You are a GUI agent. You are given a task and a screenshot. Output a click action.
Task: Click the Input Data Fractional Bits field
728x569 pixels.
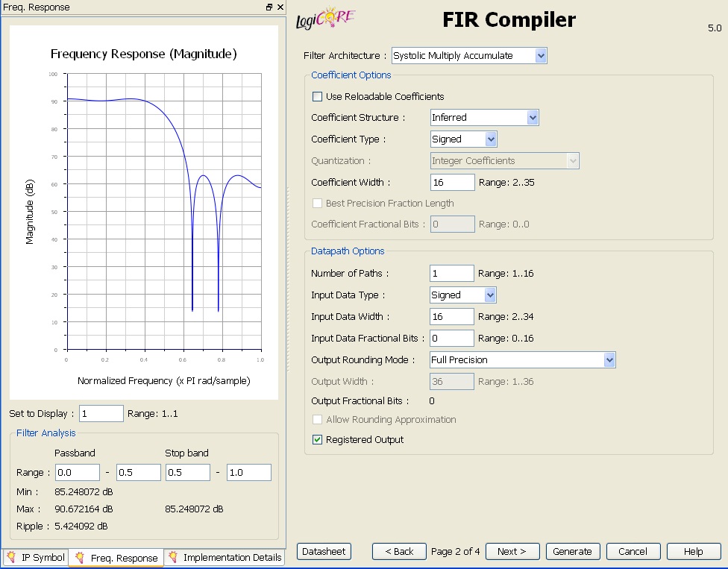tap(452, 339)
